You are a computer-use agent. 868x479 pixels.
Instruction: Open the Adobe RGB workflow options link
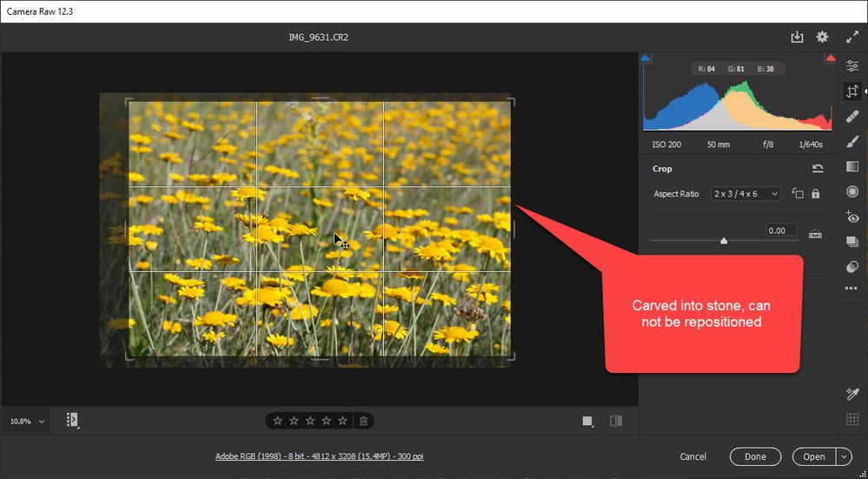tap(320, 457)
